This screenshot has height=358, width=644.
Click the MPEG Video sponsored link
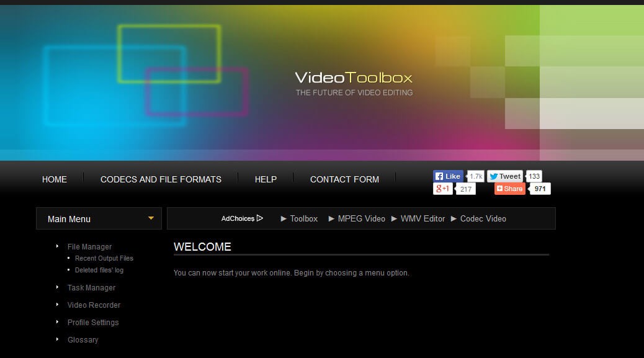pos(360,218)
